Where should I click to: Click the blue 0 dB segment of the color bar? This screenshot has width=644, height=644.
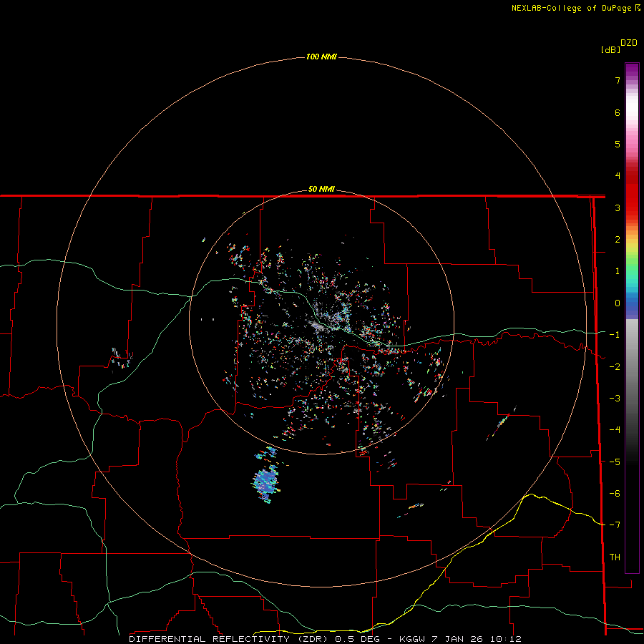[632, 304]
